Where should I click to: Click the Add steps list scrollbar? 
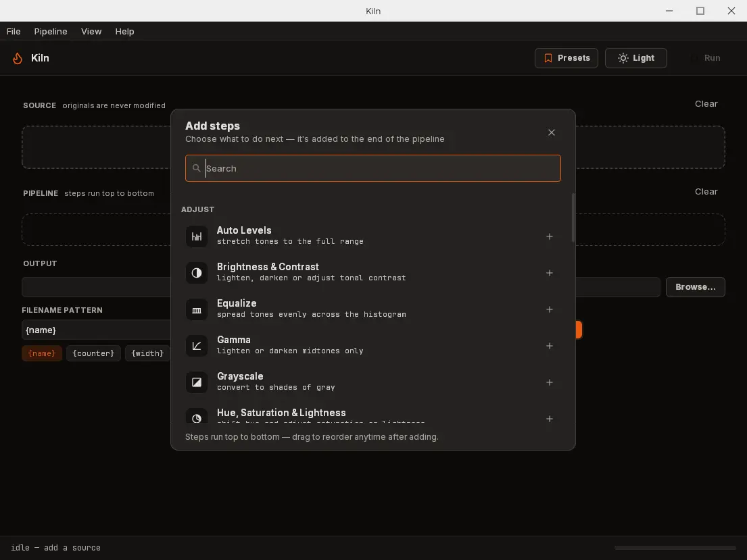click(x=573, y=218)
